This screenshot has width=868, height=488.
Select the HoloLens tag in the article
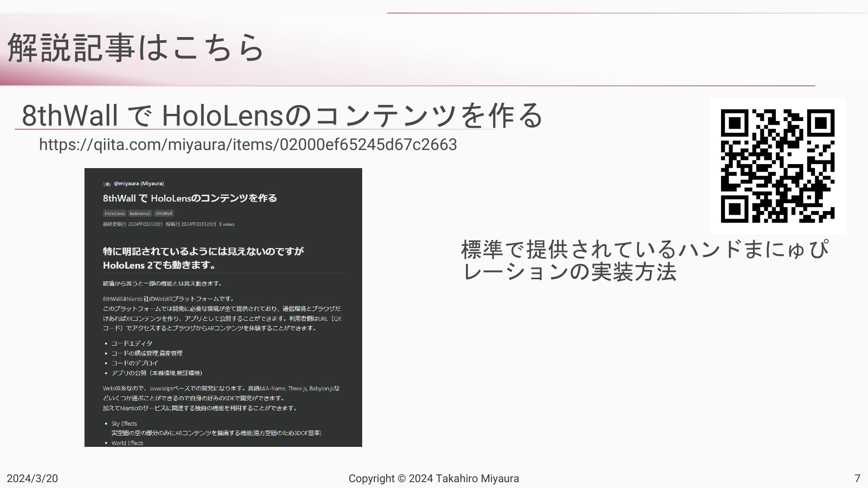114,213
